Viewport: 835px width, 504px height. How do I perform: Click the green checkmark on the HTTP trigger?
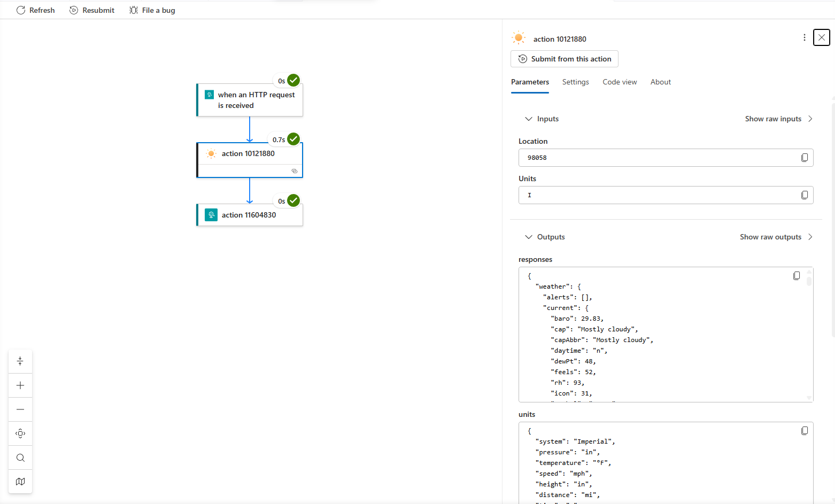pyautogui.click(x=293, y=80)
